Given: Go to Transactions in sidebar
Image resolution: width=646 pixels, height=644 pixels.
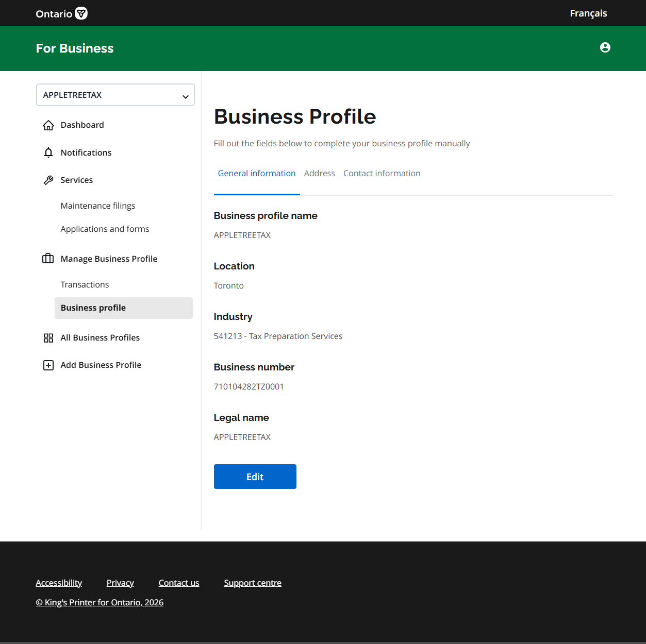Looking at the screenshot, I should [x=85, y=285].
